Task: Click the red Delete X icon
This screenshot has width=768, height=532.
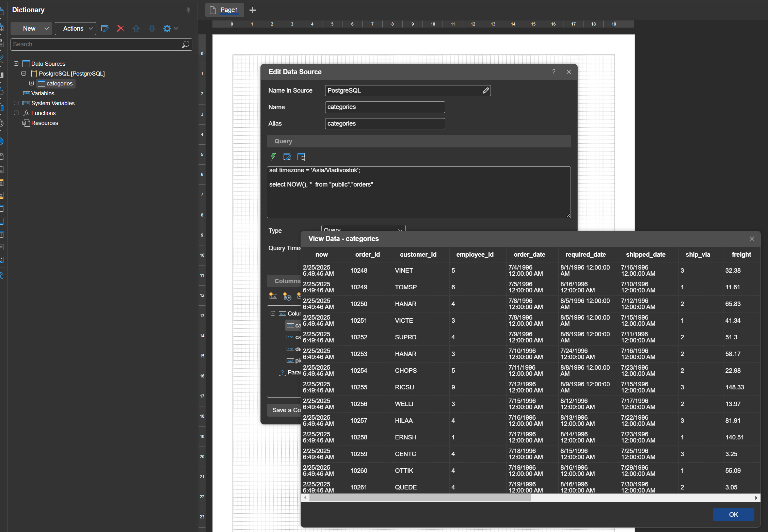Action: (x=121, y=29)
